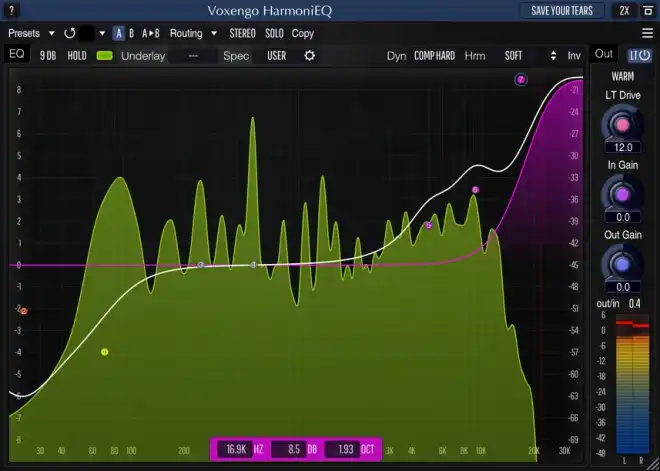Screen dimensions: 660x471
Task: Select yellow EQ band point 1
Action: pyautogui.click(x=104, y=352)
